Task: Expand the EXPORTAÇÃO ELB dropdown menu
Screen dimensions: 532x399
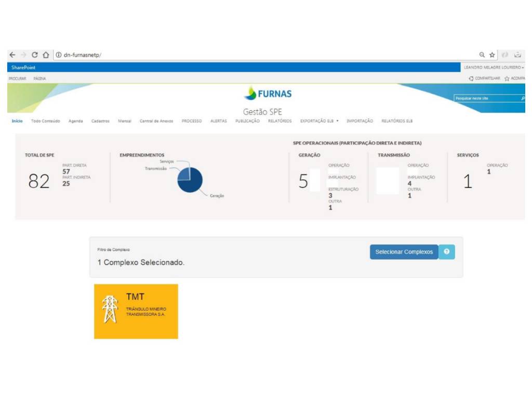Action: [320, 121]
